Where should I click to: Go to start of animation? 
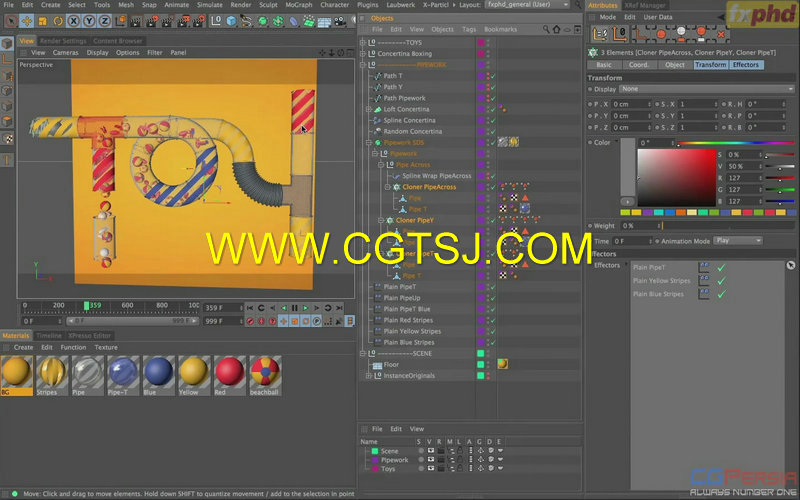tap(249, 308)
